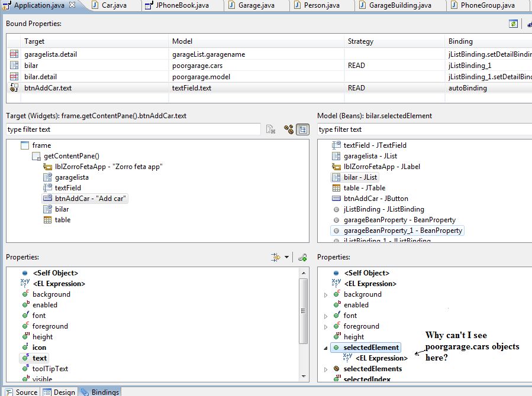This screenshot has height=396, width=532.
Task: Click the refresh icon in Bound Properties
Action: [513, 24]
